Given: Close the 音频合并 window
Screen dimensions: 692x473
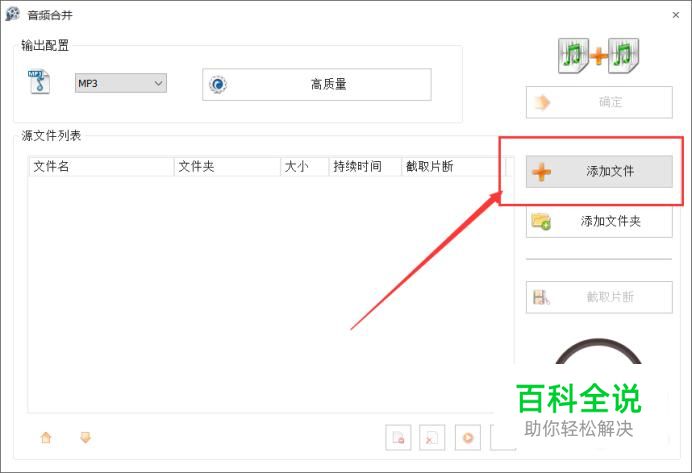Looking at the screenshot, I should pyautogui.click(x=676, y=15).
